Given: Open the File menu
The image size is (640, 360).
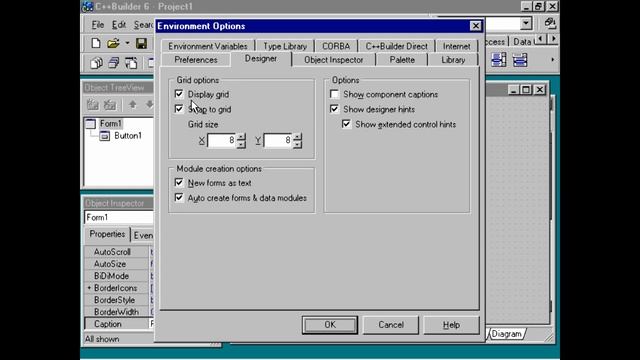Looking at the screenshot, I should pos(98,25).
